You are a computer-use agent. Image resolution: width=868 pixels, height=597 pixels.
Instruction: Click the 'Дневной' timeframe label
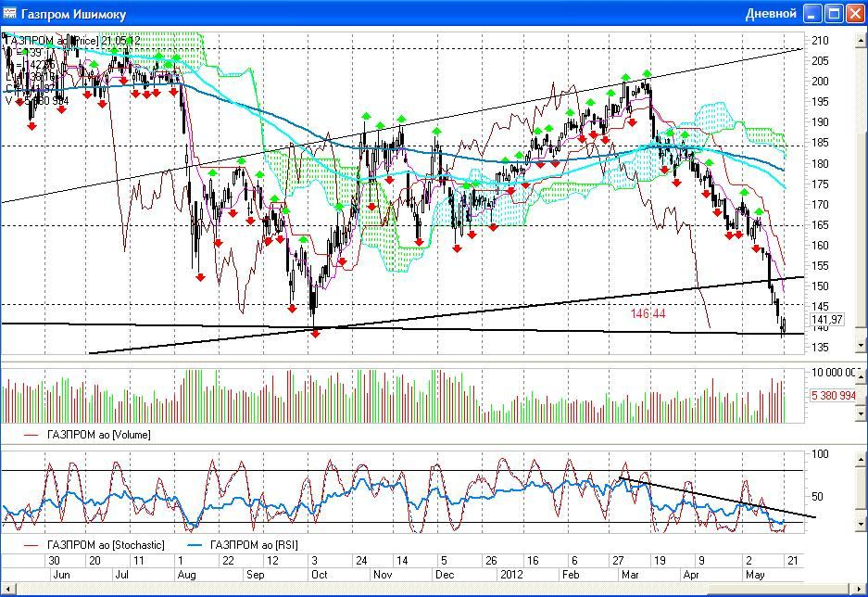(771, 14)
